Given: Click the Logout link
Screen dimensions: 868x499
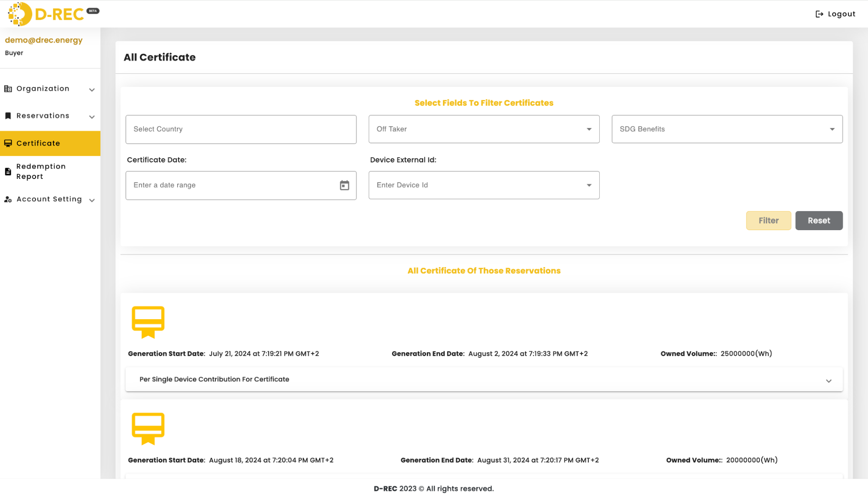Looking at the screenshot, I should pyautogui.click(x=835, y=14).
